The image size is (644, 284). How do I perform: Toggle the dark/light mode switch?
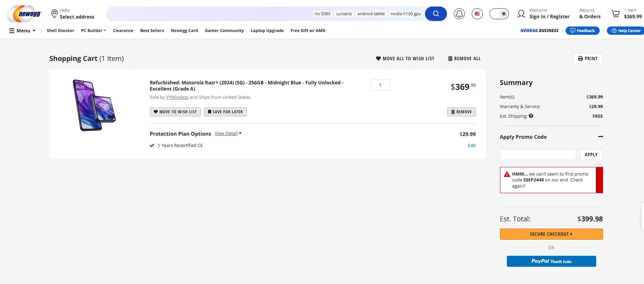(499, 14)
